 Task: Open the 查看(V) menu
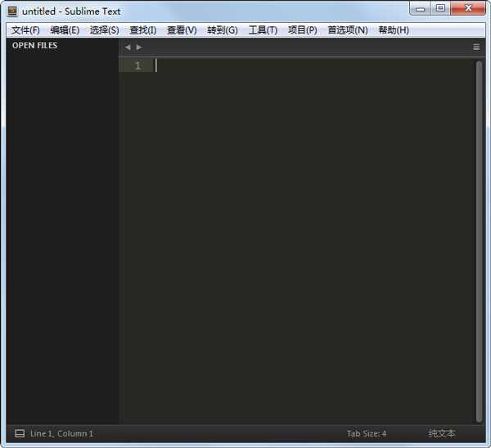pos(182,30)
